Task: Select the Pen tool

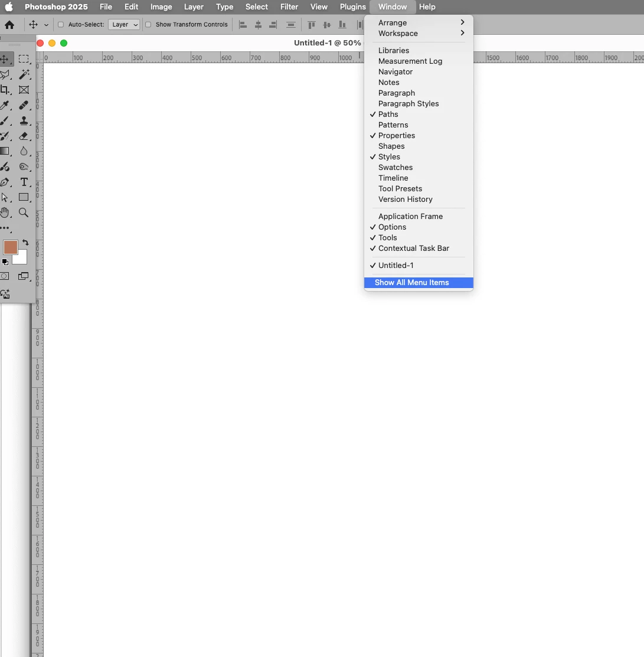Action: (x=5, y=182)
